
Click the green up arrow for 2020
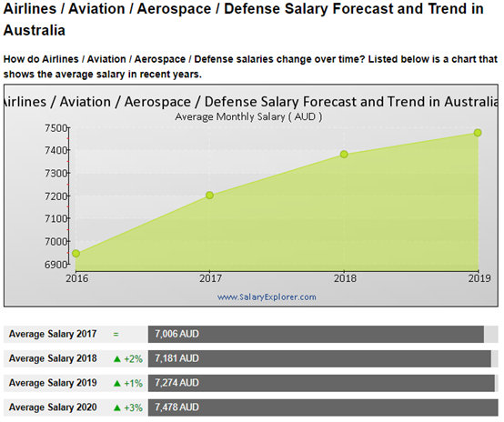117,407
